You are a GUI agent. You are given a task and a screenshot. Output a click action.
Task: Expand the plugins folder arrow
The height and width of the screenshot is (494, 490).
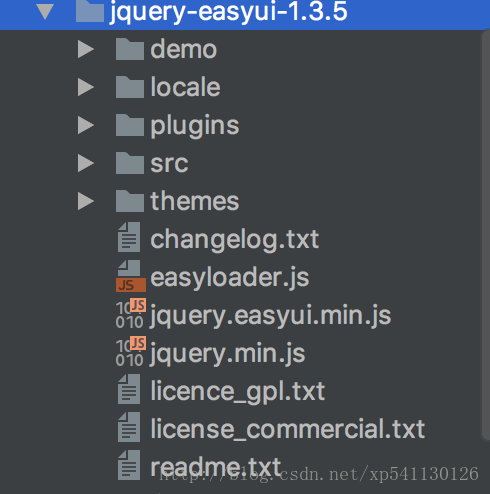click(86, 125)
